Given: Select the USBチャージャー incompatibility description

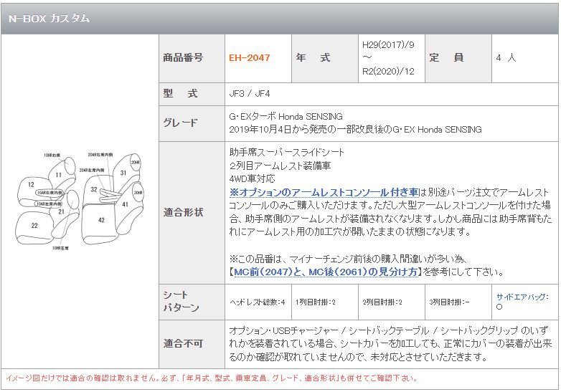Looking at the screenshot, I should pyautogui.click(x=390, y=344).
